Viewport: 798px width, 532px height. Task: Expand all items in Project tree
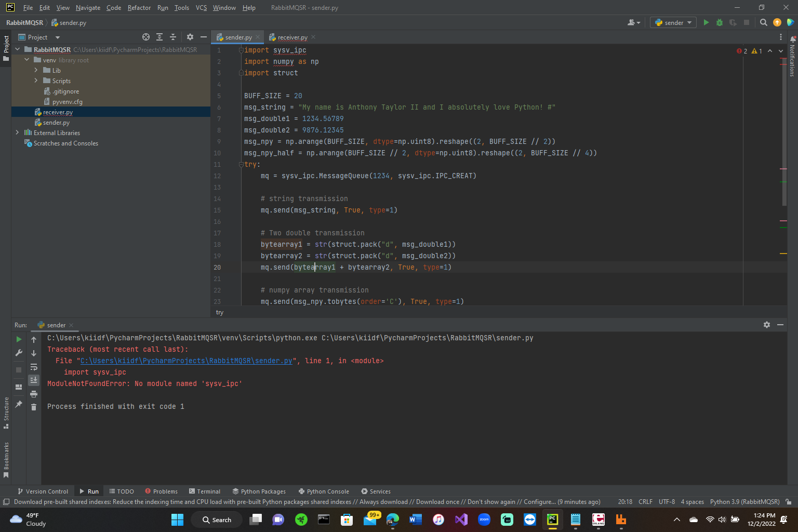point(159,37)
